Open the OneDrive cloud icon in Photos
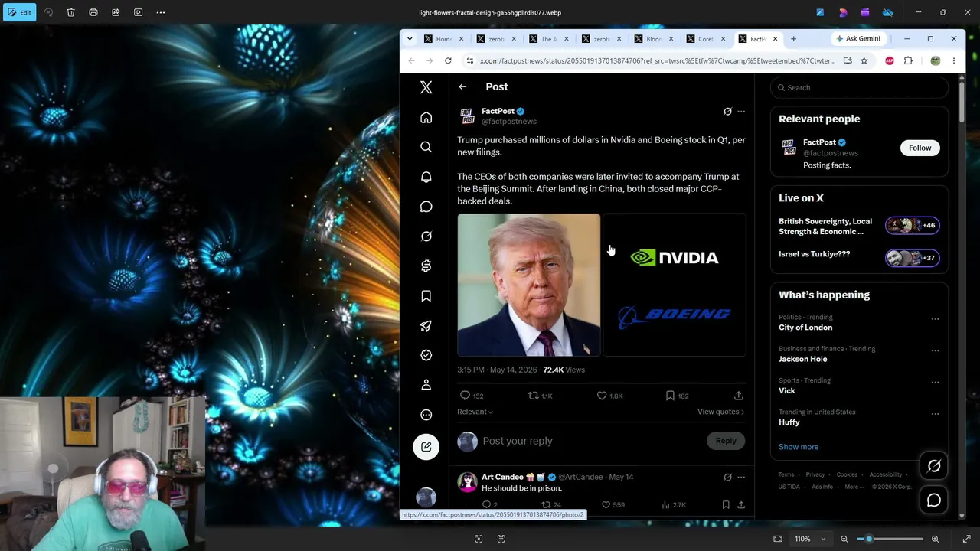The width and height of the screenshot is (980, 551). [x=888, y=12]
